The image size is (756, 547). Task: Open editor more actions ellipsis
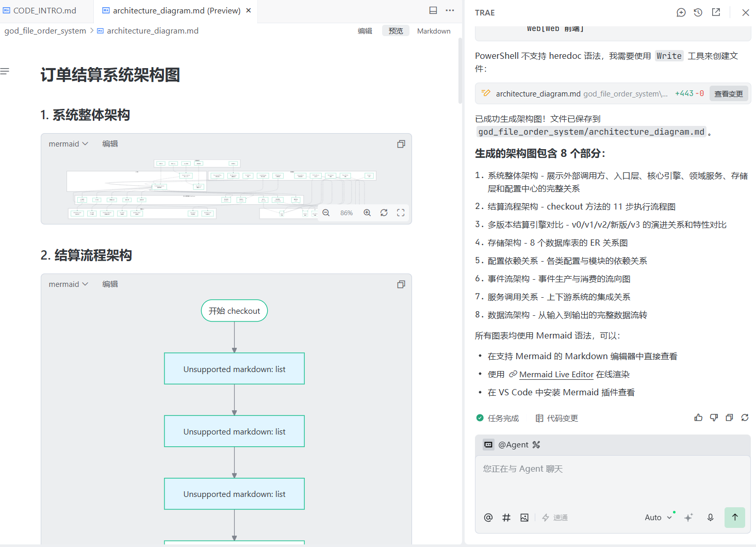(x=450, y=10)
